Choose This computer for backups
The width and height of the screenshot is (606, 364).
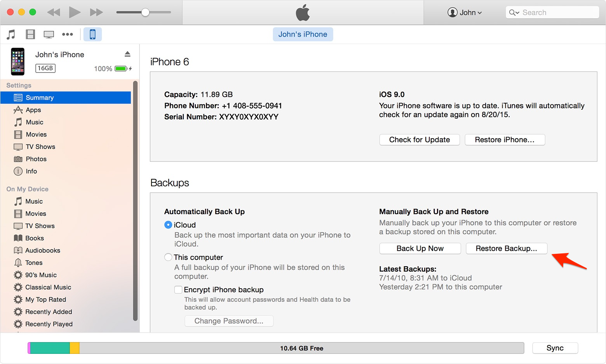point(168,257)
